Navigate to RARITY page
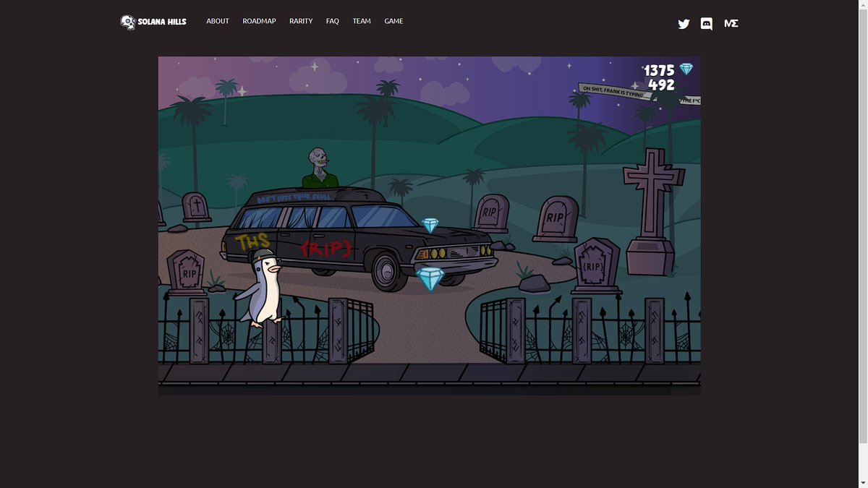This screenshot has height=488, width=868. coord(301,21)
